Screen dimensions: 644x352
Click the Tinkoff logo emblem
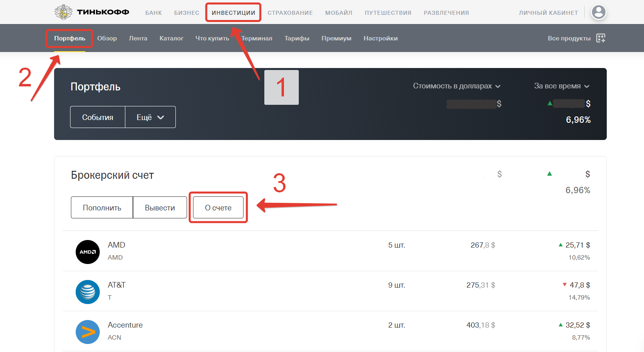63,12
